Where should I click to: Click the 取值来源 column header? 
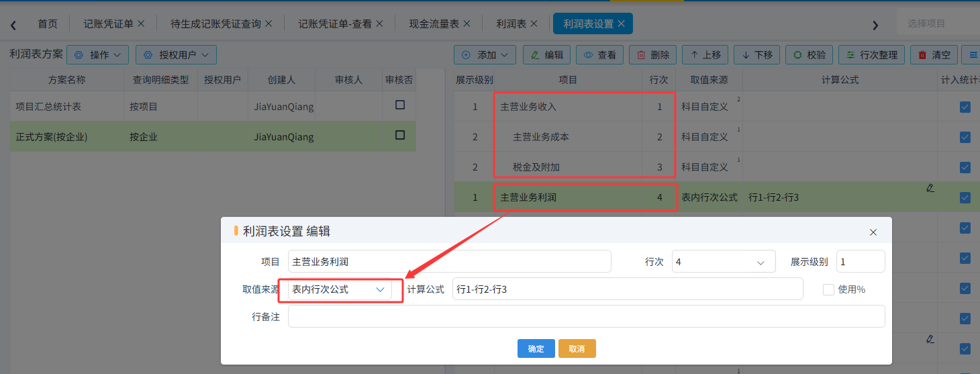coord(709,79)
